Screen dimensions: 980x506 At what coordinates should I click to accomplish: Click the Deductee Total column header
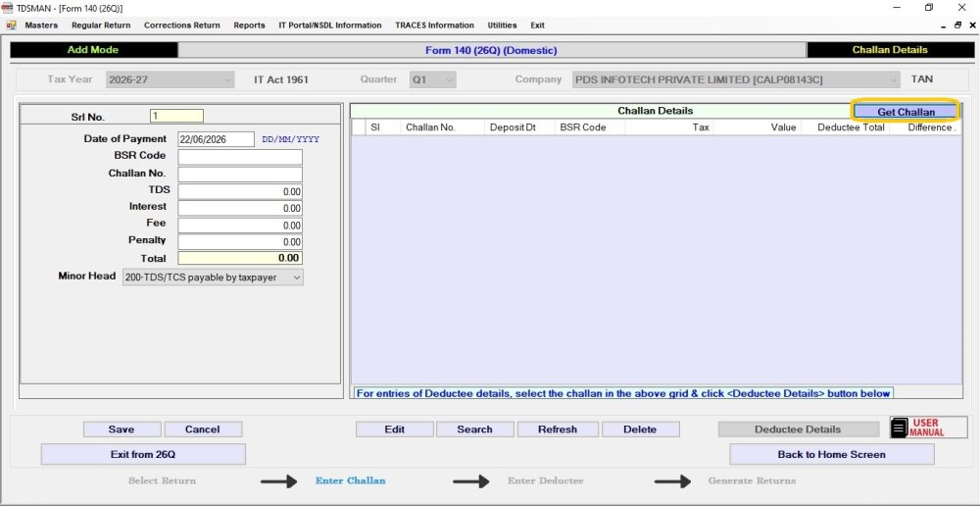point(845,126)
